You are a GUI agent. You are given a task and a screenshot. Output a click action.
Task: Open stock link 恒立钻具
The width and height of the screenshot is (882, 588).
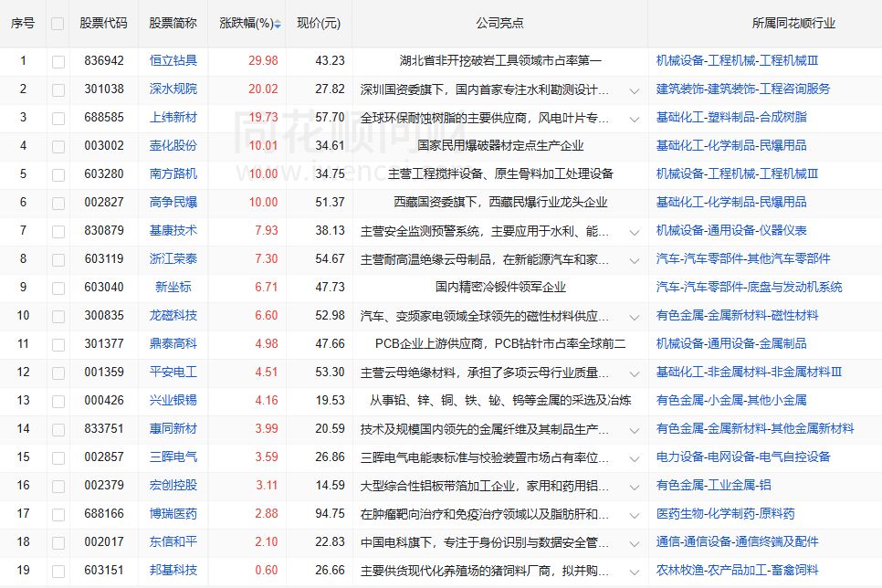[173, 61]
